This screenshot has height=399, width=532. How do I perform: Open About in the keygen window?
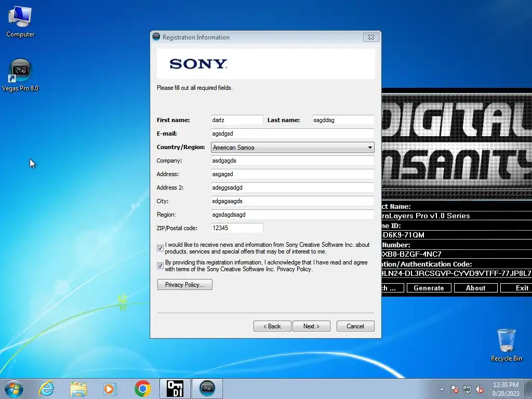click(x=476, y=288)
